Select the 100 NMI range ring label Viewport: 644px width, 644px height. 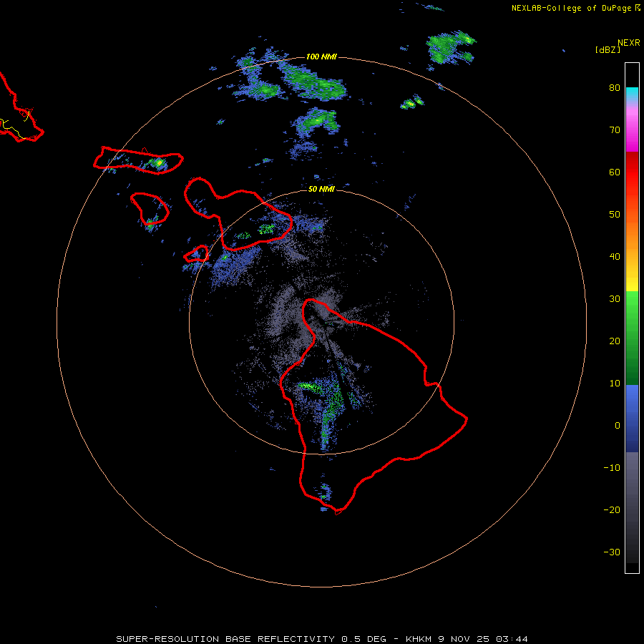[321, 57]
